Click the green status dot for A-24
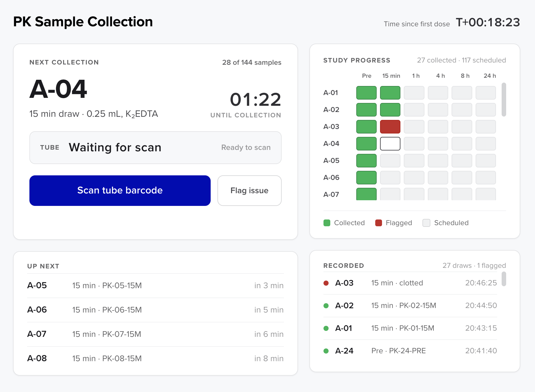 [x=326, y=351]
